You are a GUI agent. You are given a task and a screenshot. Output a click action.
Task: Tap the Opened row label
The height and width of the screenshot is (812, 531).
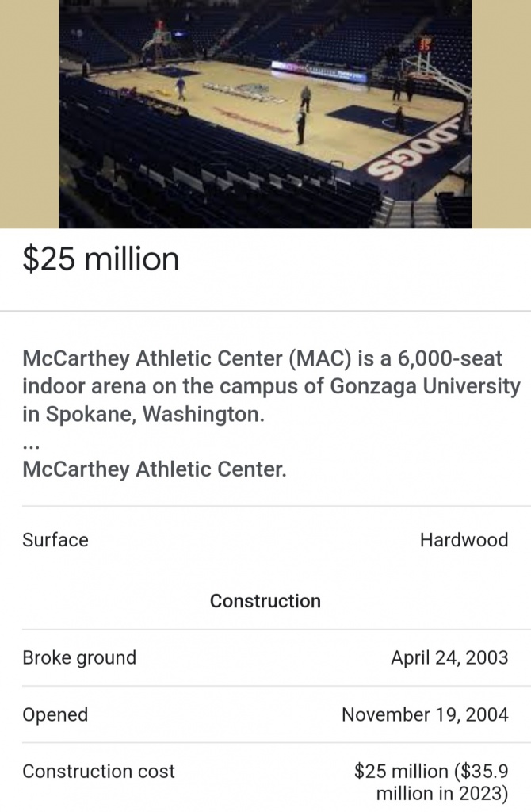[x=55, y=715]
